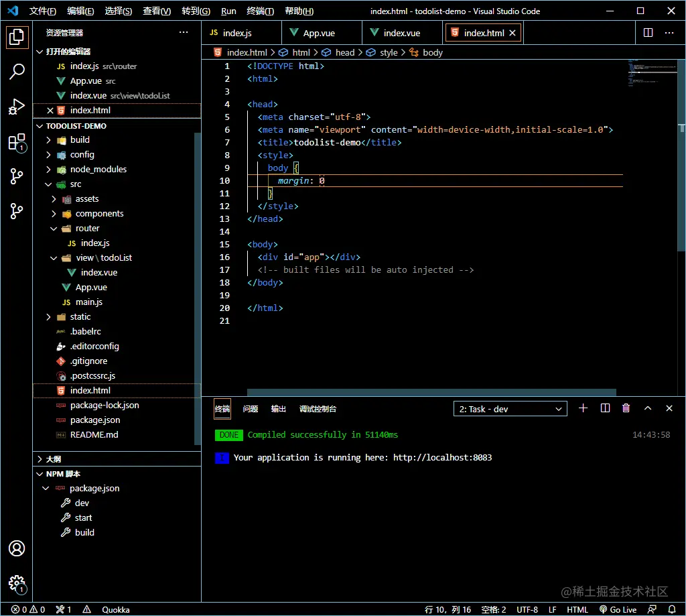The height and width of the screenshot is (616, 686).
Task: Open the Task - dev terminal dropdown
Action: pos(510,409)
